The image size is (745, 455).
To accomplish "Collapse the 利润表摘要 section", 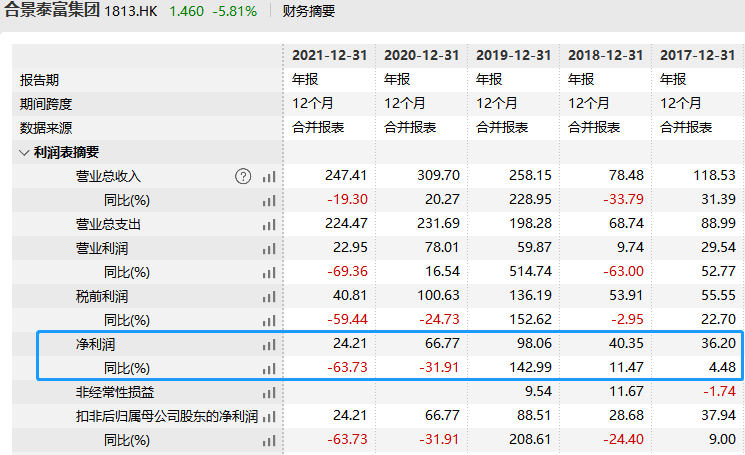I will pyautogui.click(x=24, y=152).
